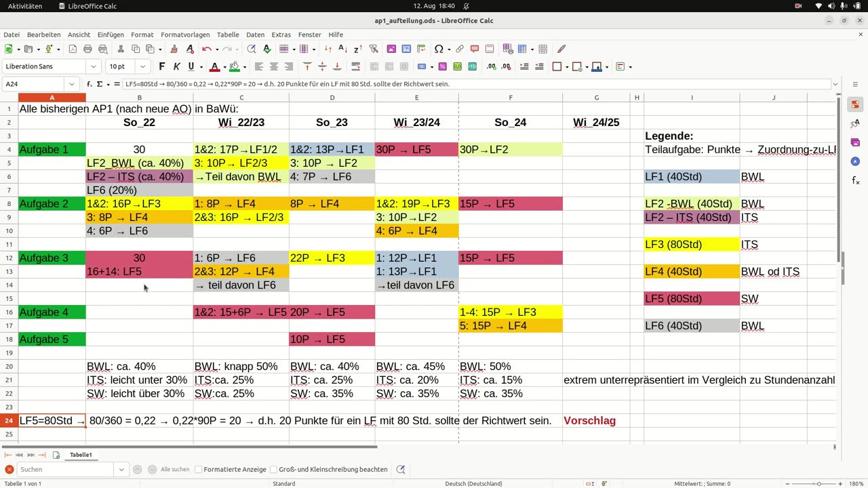Apply green background color swatch
Screen dimensions: 868x488
point(235,66)
